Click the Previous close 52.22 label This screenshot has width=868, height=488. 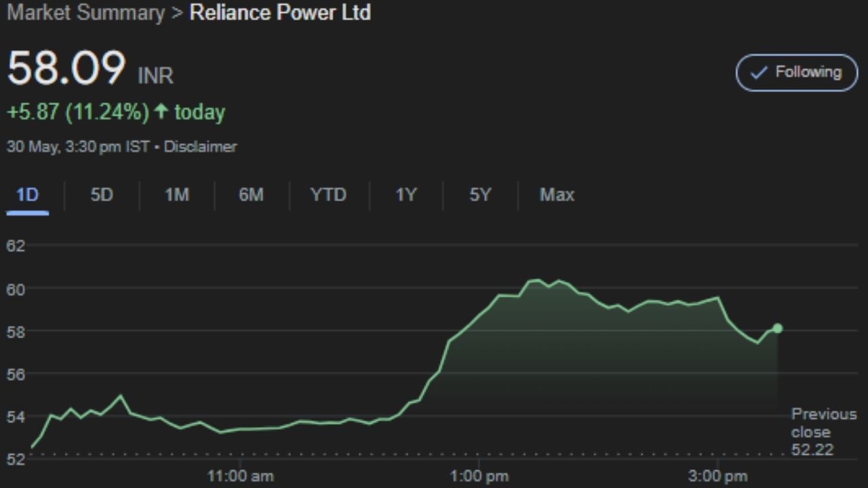point(824,432)
